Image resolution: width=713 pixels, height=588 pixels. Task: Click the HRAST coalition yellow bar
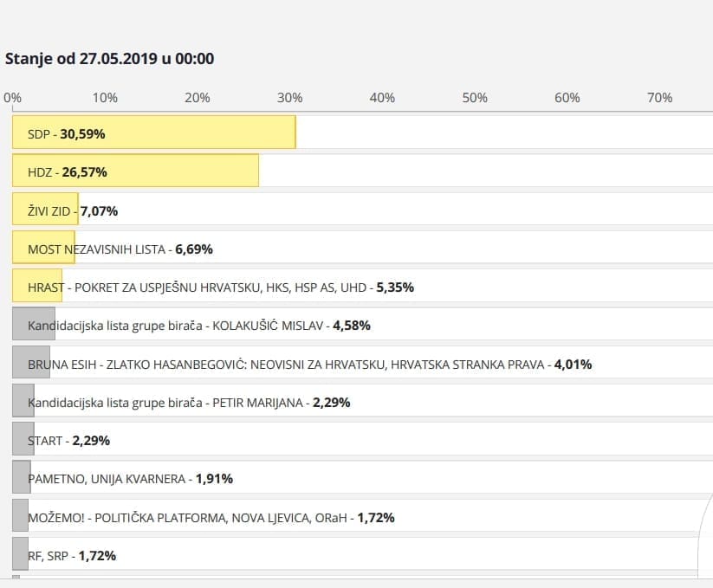(37, 286)
